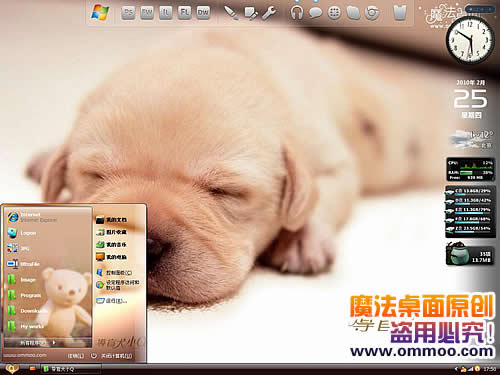Click the wrench tool icon in the dock
This screenshot has height=375, width=500.
point(269,13)
